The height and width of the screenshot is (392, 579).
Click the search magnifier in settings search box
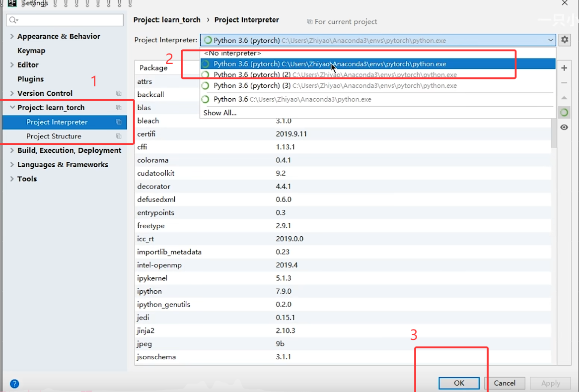[14, 20]
